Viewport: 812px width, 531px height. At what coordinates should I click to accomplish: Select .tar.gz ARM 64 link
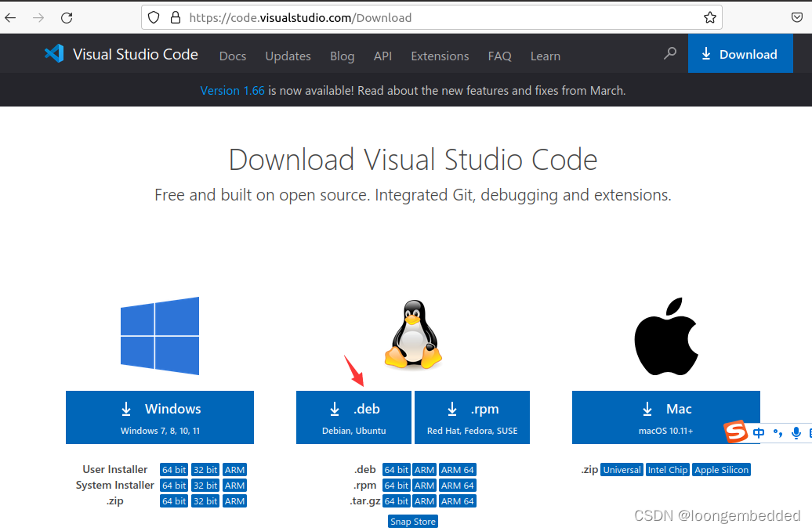coord(457,501)
